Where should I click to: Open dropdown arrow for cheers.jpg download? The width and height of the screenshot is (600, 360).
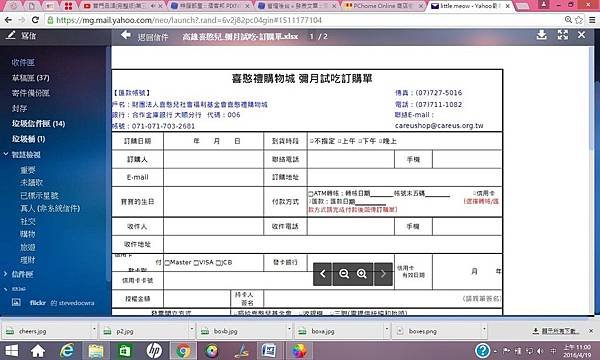pyautogui.click(x=93, y=328)
